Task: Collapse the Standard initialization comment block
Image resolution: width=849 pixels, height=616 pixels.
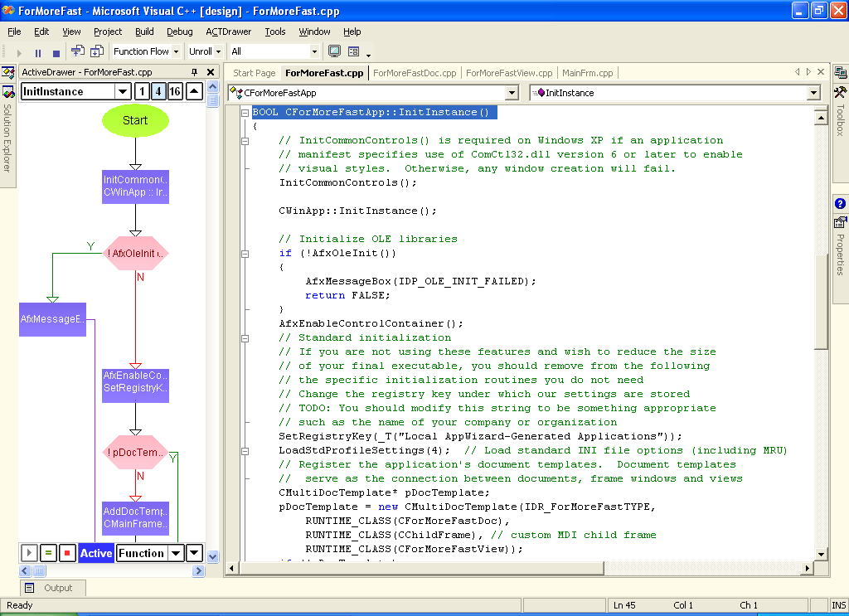Action: pyautogui.click(x=245, y=338)
